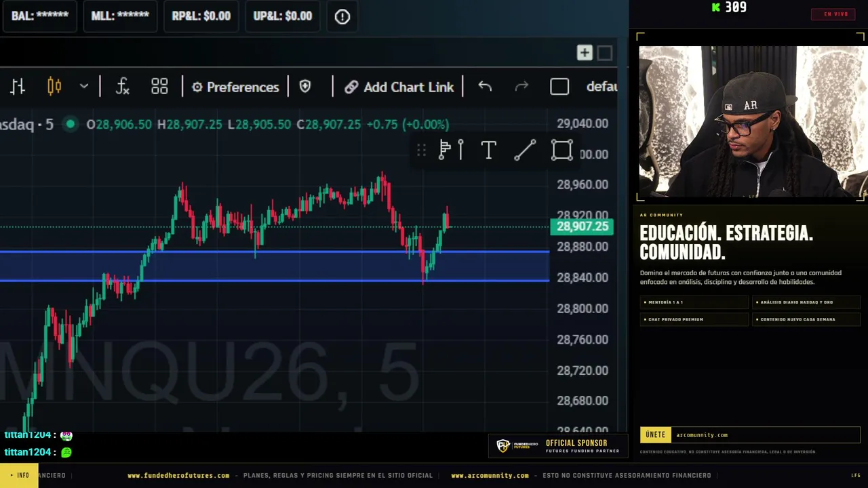This screenshot has height=488, width=868.
Task: Select the orange candlestick chart type icon
Action: (x=54, y=87)
